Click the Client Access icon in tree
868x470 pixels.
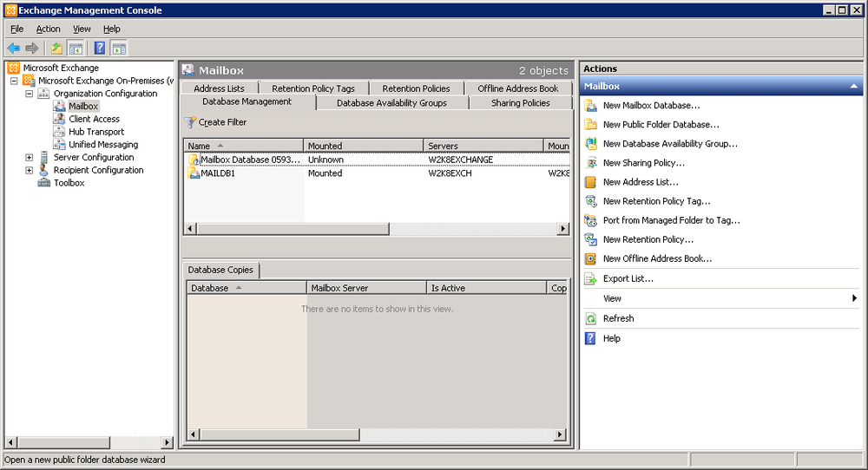coord(59,119)
